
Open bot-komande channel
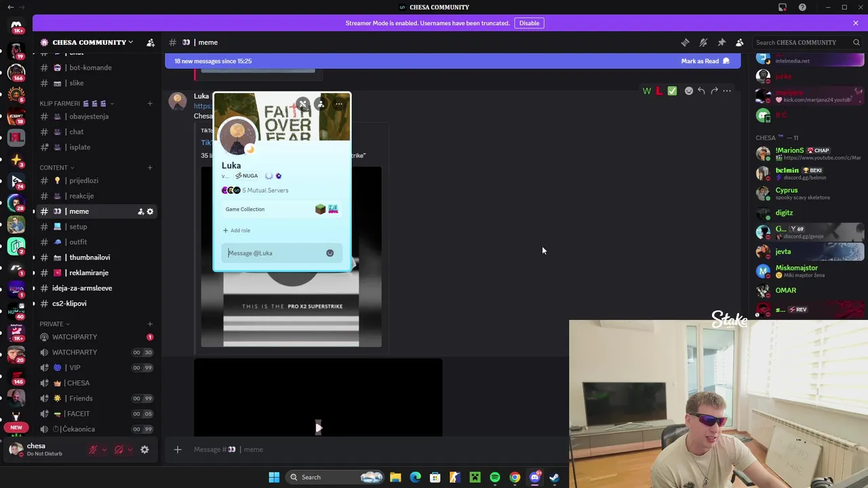pos(97,68)
